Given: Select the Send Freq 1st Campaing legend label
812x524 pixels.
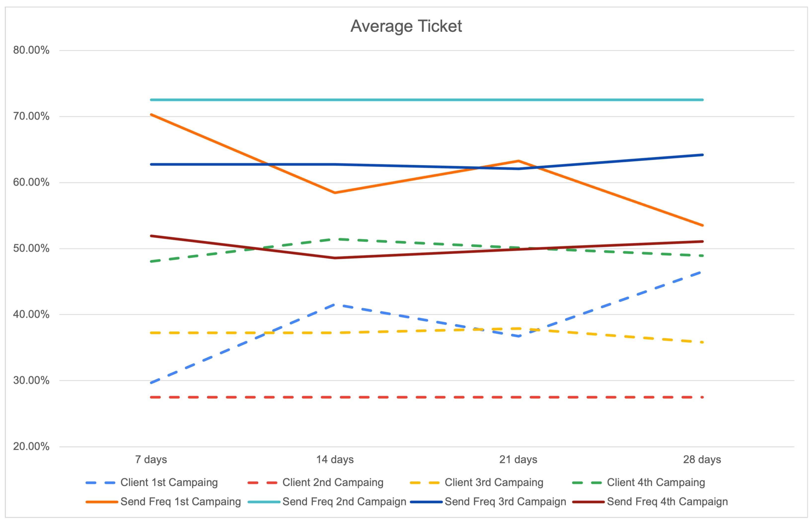Looking at the screenshot, I should pos(180,502).
